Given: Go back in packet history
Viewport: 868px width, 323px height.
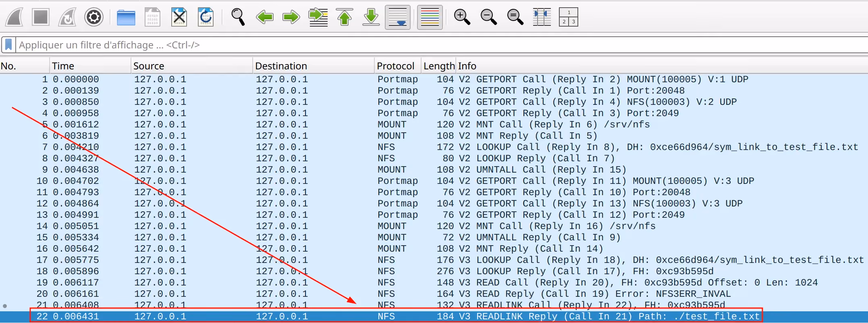Looking at the screenshot, I should coord(265,17).
